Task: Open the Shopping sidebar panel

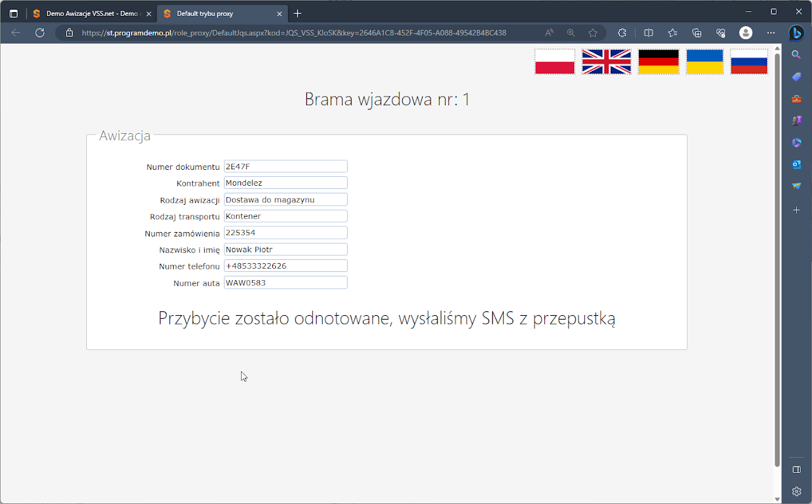Action: [796, 76]
